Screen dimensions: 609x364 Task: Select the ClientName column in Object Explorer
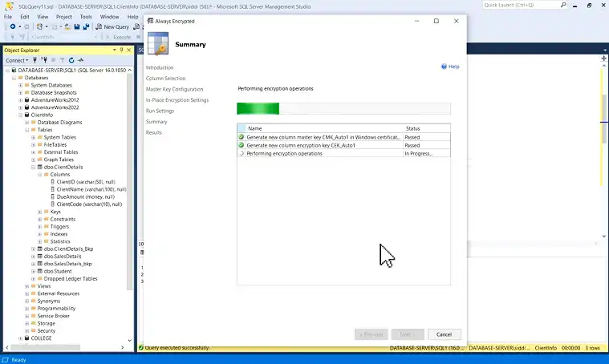click(91, 189)
